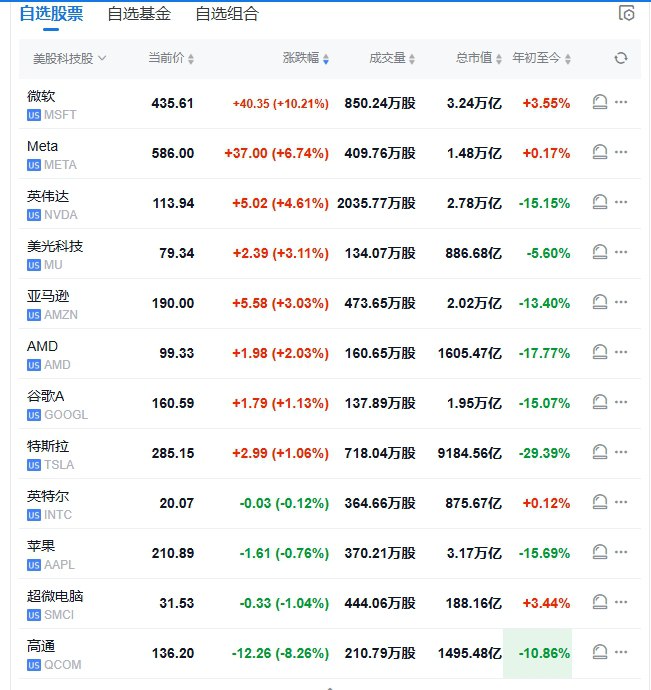Open more options for 美光科技 row
The width and height of the screenshot is (651, 690).
621,252
